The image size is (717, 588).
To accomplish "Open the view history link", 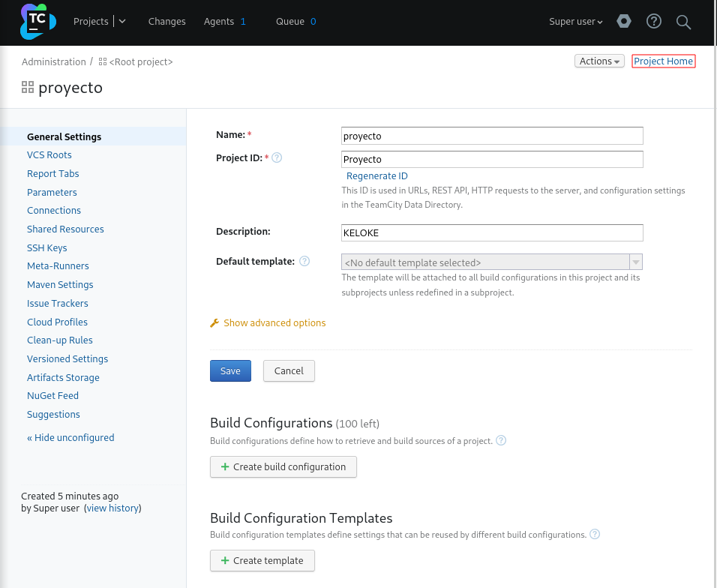I will [112, 508].
